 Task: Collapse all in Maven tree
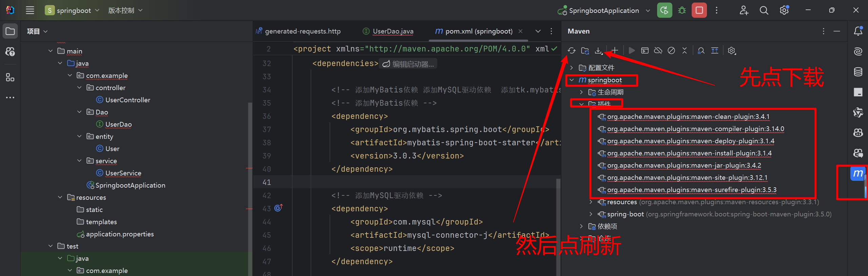click(685, 51)
